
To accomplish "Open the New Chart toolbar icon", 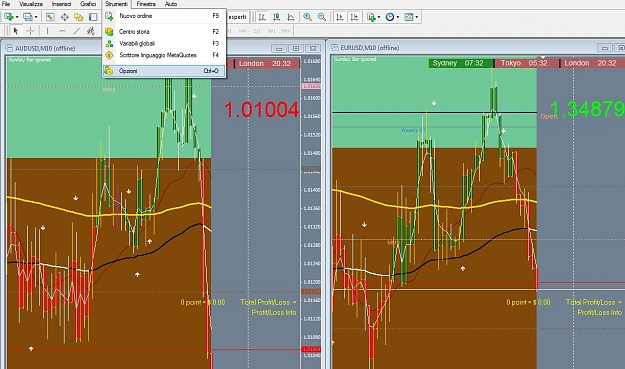I will (x=9, y=17).
